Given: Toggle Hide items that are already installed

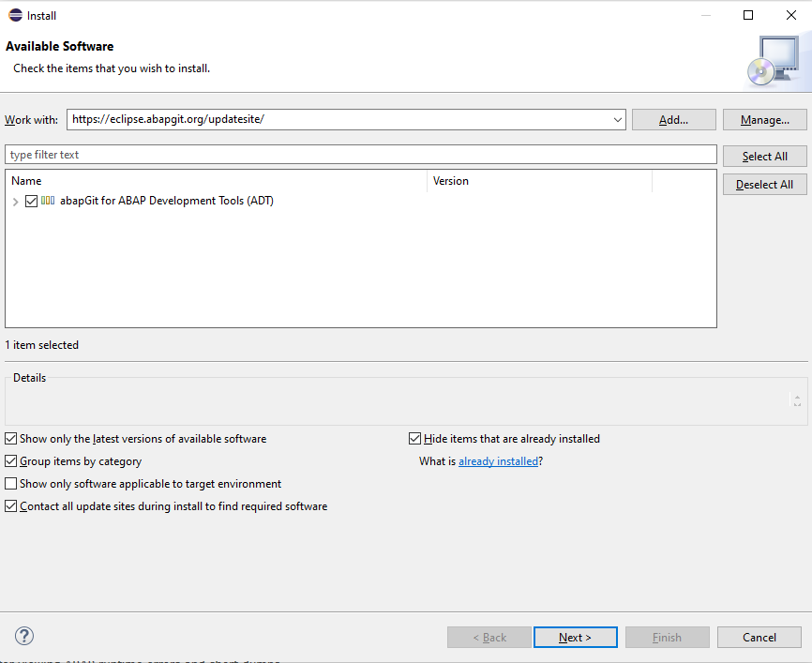Looking at the screenshot, I should point(415,439).
